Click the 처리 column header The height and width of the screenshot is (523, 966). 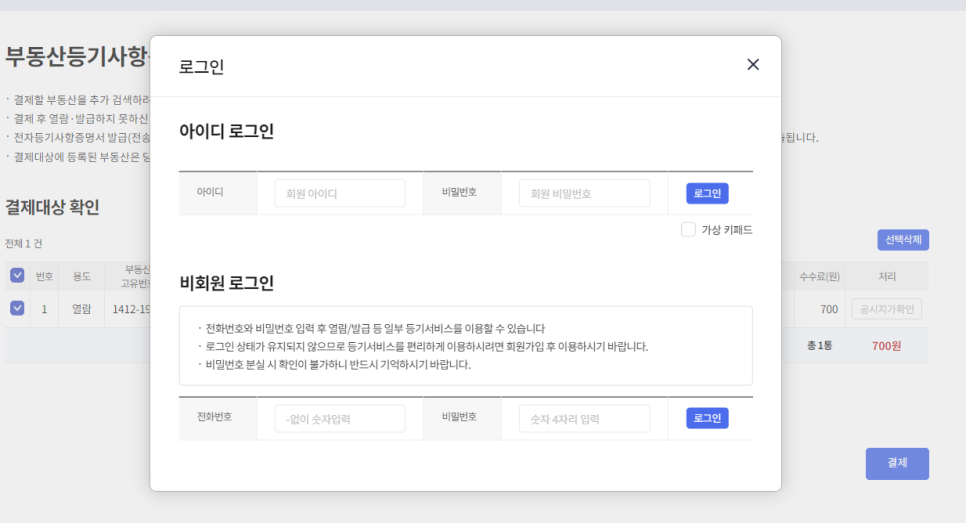click(x=887, y=276)
